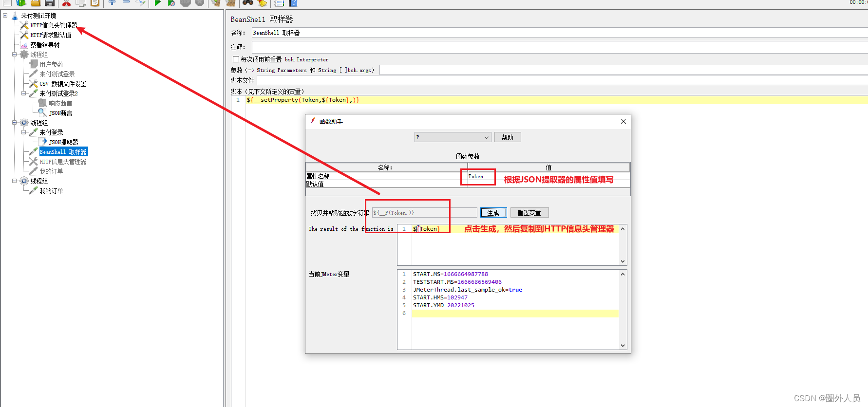Click the 默认值 value cell
This screenshot has width=868, height=407.
pyautogui.click(x=548, y=184)
